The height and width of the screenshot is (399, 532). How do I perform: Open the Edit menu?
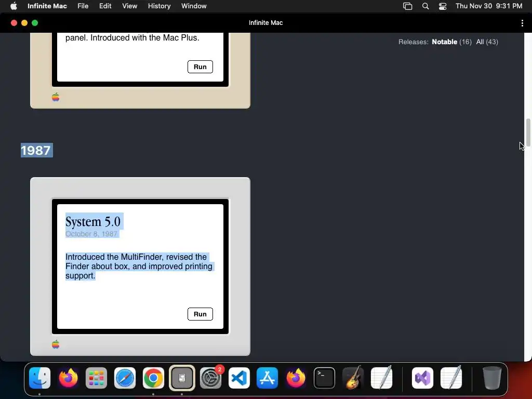pyautogui.click(x=105, y=6)
